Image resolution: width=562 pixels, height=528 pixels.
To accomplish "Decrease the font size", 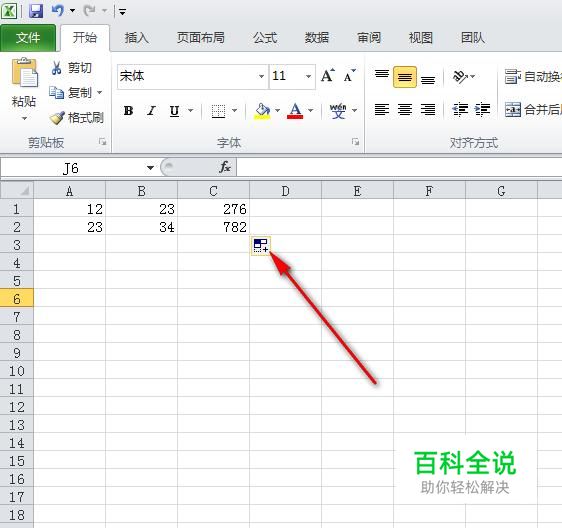I will tap(349, 76).
